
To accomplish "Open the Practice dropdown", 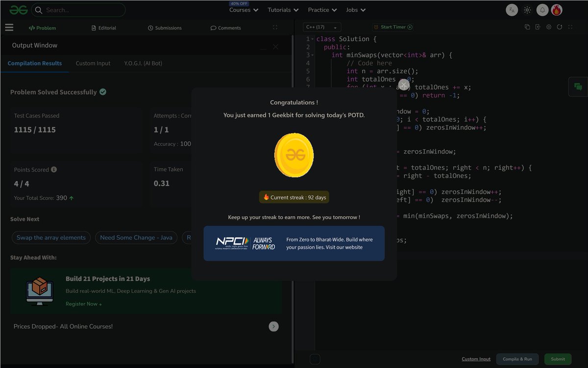I will (322, 10).
